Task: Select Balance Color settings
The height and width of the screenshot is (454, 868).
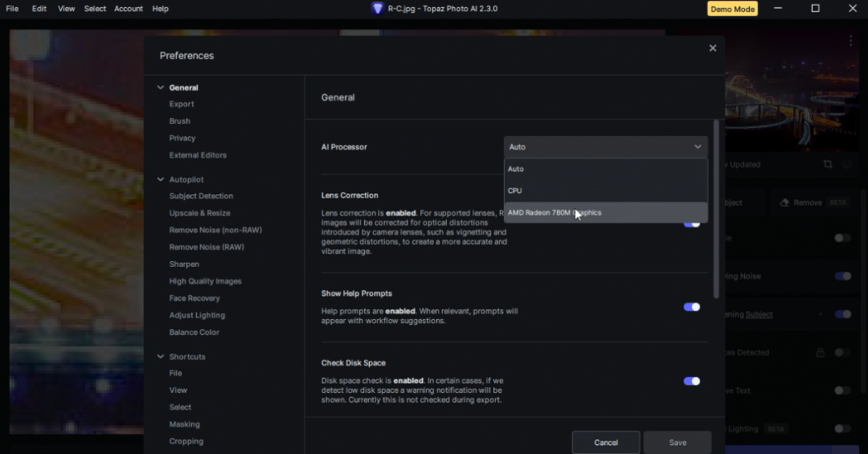Action: pyautogui.click(x=194, y=333)
